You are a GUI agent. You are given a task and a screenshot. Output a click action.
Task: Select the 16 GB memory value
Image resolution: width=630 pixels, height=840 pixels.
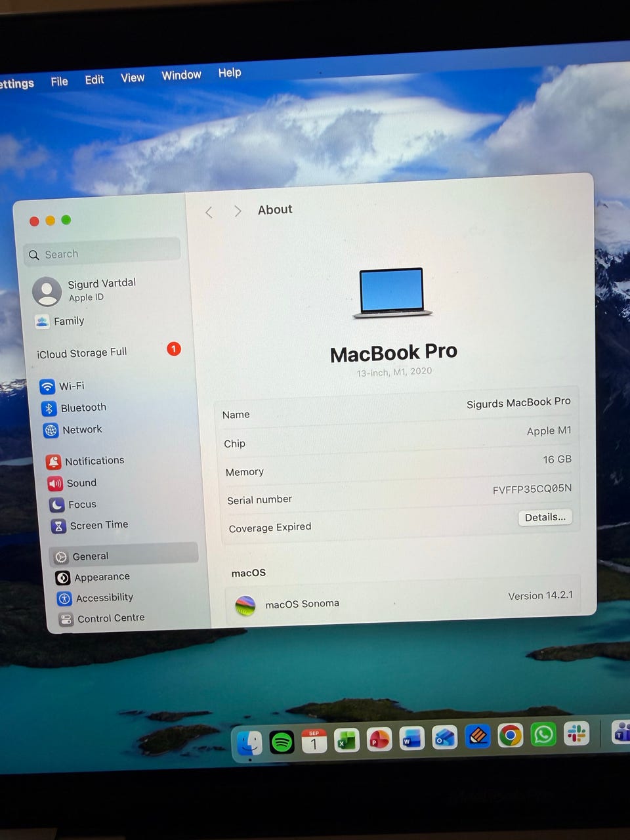pos(557,459)
